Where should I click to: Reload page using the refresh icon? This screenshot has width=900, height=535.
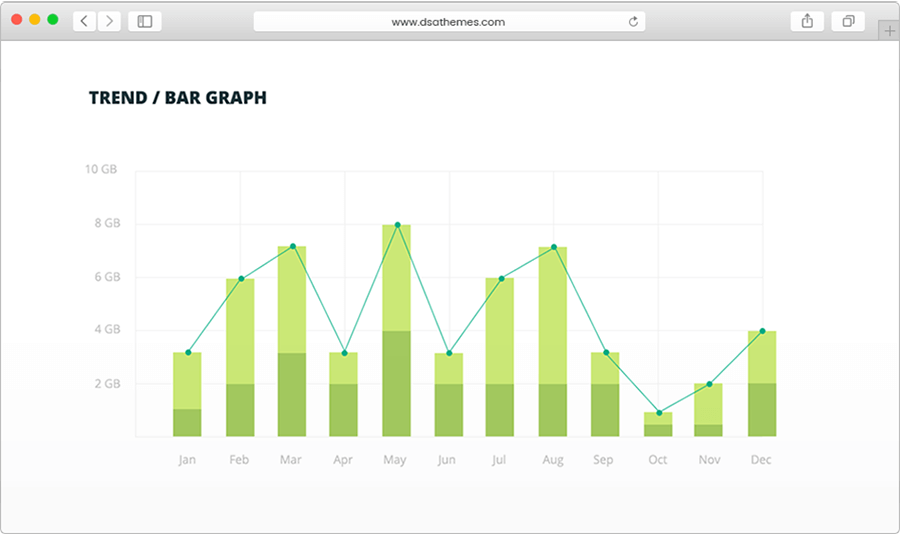(x=633, y=21)
